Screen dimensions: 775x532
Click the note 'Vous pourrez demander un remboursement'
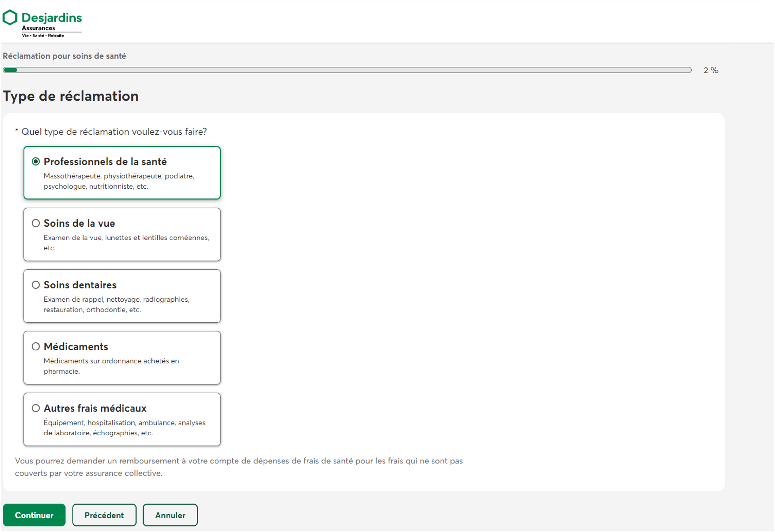239,467
